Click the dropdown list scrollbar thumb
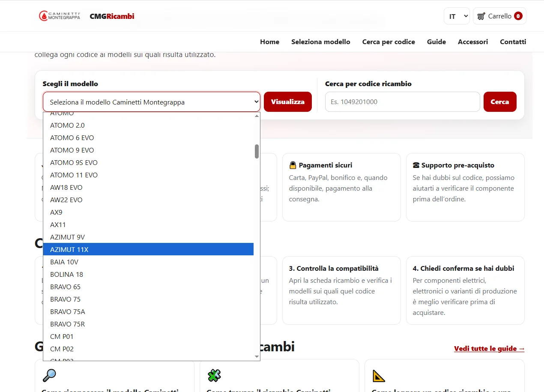Viewport: 544px width, 392px height. tap(257, 151)
